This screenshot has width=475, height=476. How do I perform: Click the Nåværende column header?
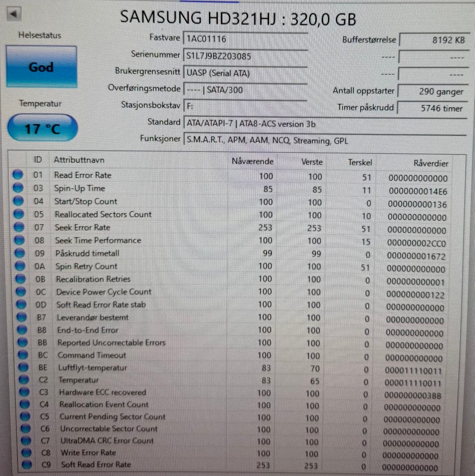pos(252,161)
